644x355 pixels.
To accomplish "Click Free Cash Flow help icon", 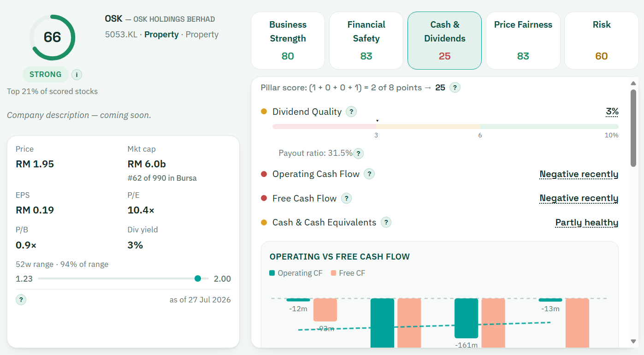I will [x=346, y=198].
